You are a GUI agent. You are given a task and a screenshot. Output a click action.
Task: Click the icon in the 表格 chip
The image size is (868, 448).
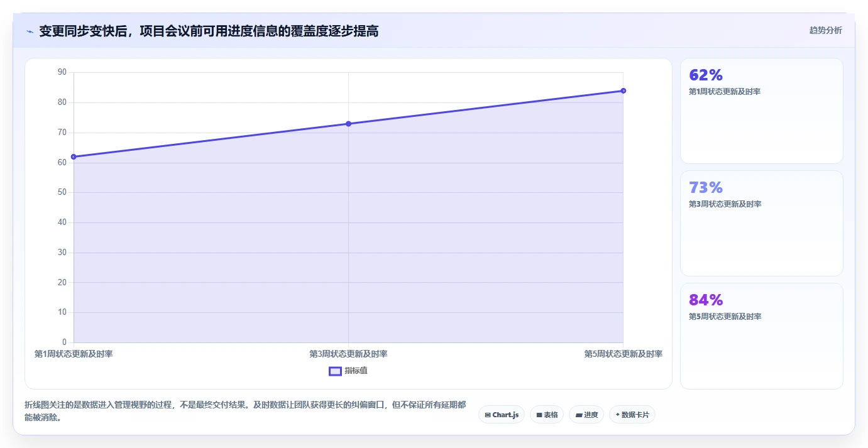(x=539, y=415)
